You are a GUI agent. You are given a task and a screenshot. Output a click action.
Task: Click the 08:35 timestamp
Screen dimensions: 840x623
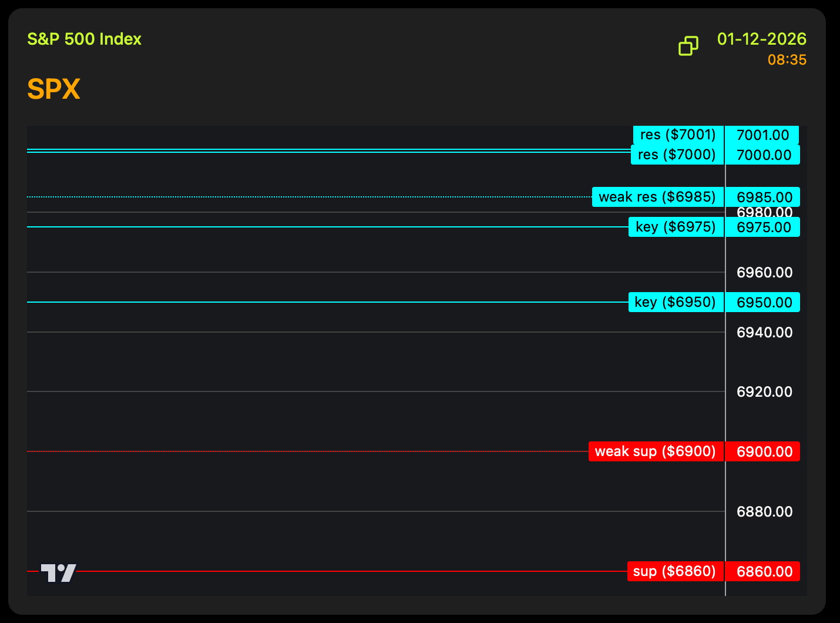point(787,60)
